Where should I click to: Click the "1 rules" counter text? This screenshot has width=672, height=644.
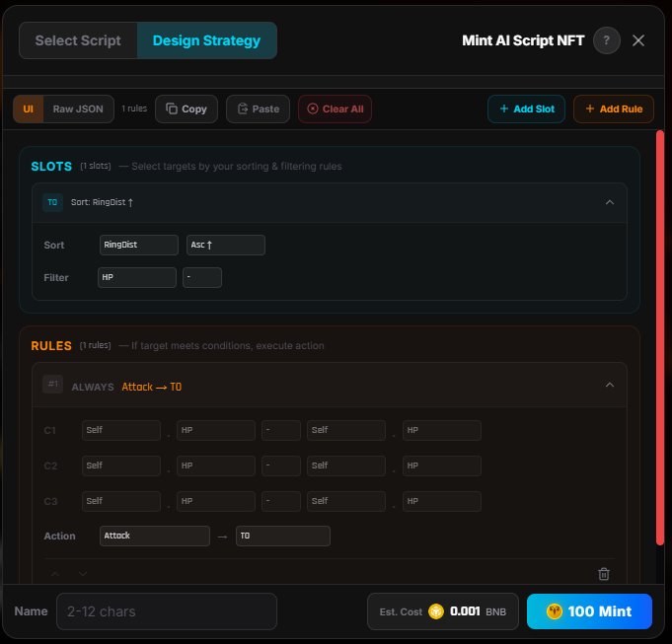[x=134, y=108]
